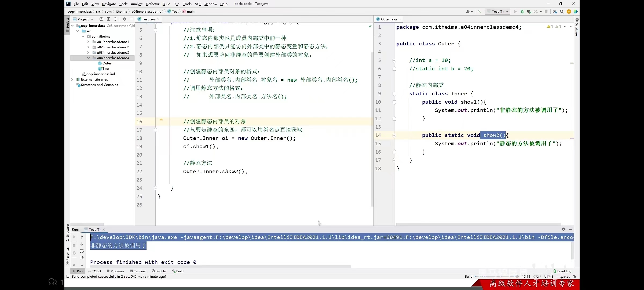The width and height of the screenshot is (644, 290).
Task: Collapse all icon in Project panel header
Action: (x=115, y=19)
